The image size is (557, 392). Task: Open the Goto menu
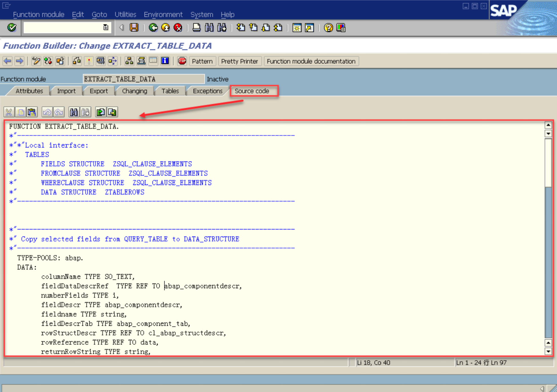coord(99,14)
